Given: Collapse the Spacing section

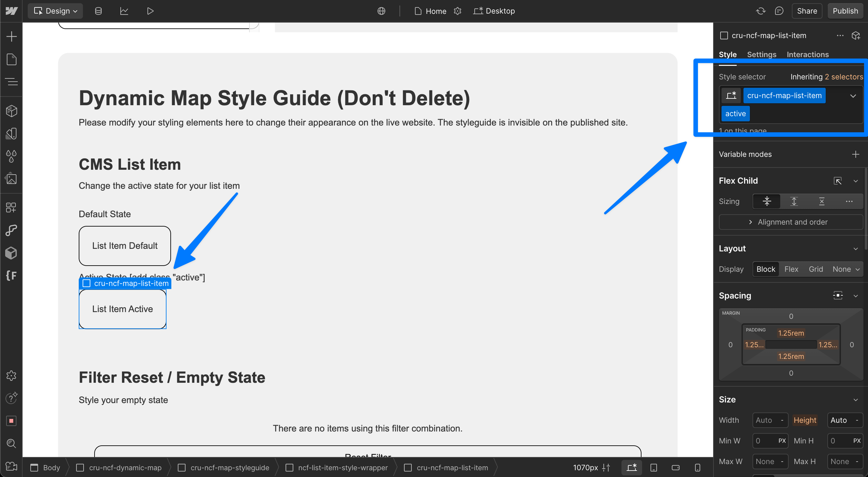Looking at the screenshot, I should [855, 296].
